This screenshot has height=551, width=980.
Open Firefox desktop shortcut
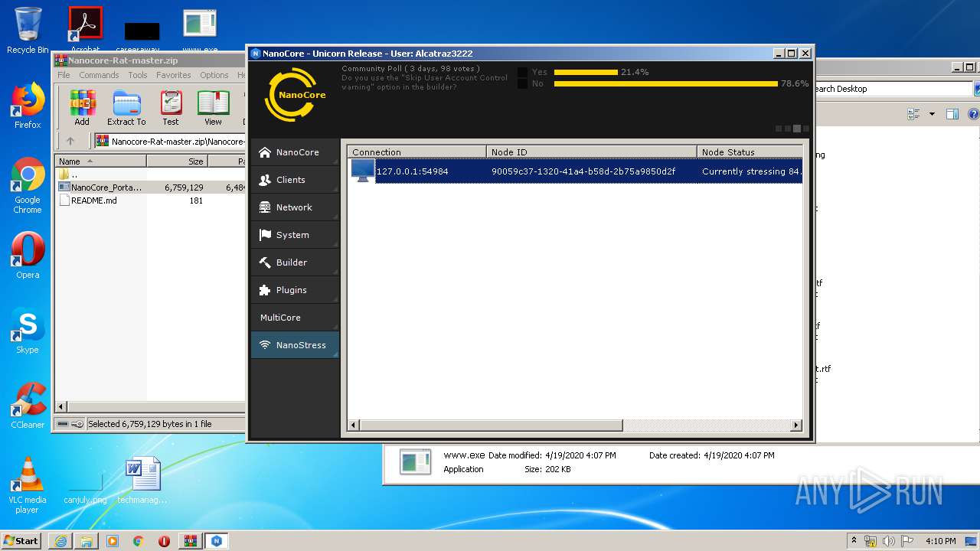(28, 106)
